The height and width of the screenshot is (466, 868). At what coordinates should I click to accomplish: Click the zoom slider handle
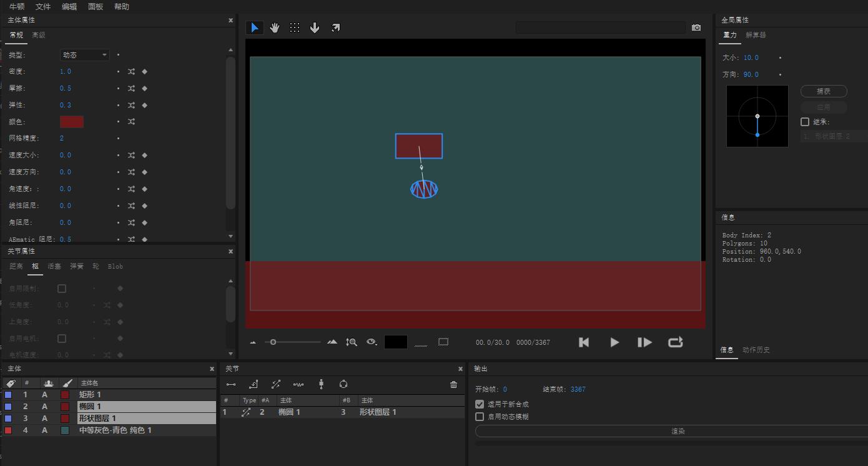(273, 342)
